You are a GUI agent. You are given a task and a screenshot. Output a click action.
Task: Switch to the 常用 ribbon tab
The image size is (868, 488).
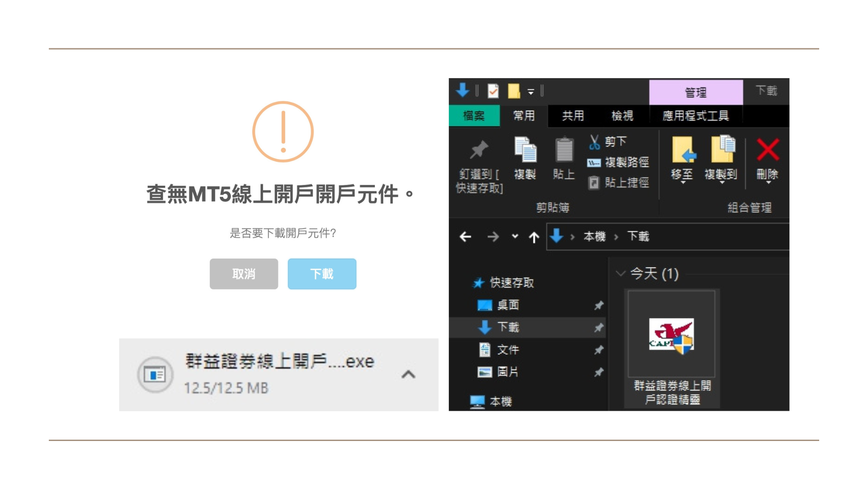(x=524, y=116)
